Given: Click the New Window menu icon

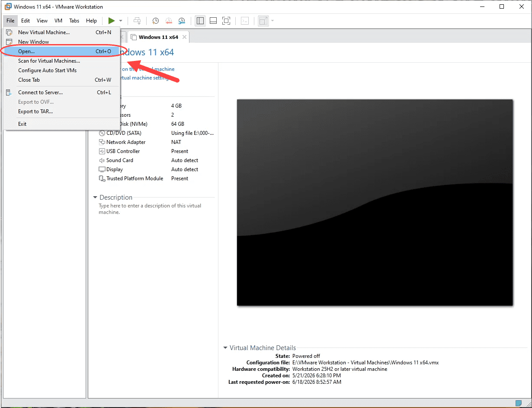Looking at the screenshot, I should (9, 42).
